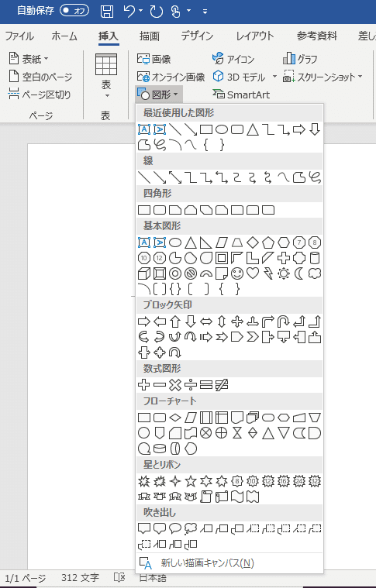Select the cloud thought bubble callout
Image resolution: width=376 pixels, height=588 pixels.
pyautogui.click(x=191, y=529)
